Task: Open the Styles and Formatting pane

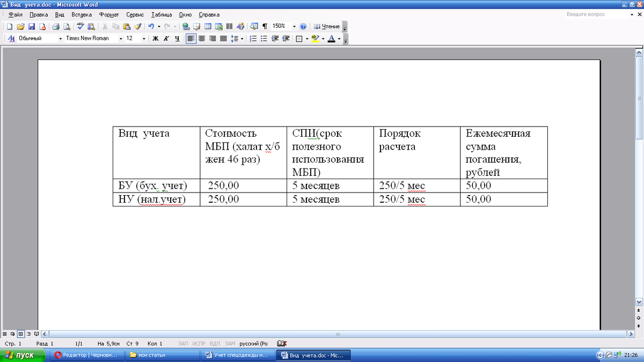Action: (11, 39)
